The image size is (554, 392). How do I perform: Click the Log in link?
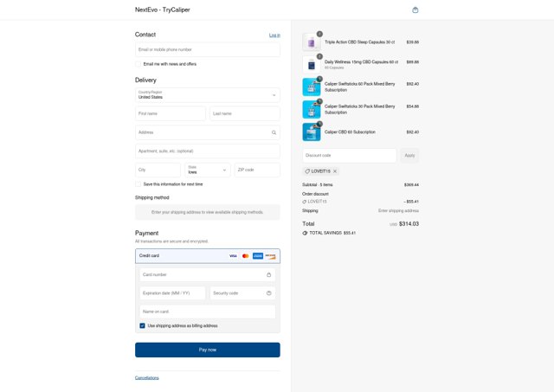click(x=274, y=35)
